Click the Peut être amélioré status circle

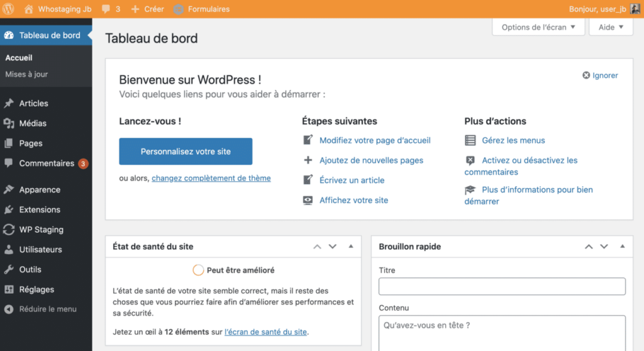[x=198, y=270]
